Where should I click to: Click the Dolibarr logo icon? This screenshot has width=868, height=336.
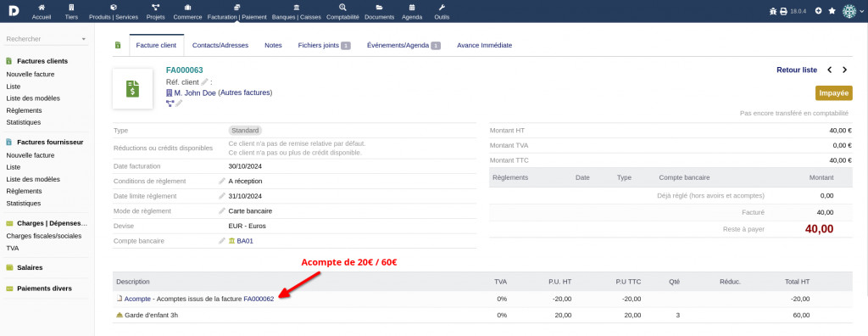coord(14,10)
